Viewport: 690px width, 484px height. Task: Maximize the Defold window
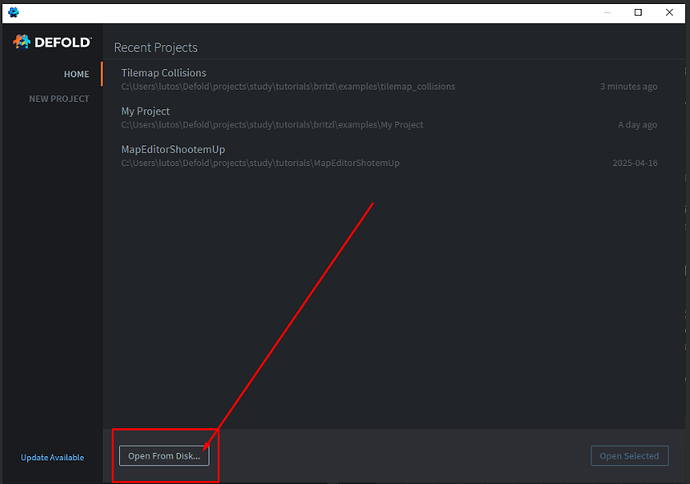coord(638,12)
